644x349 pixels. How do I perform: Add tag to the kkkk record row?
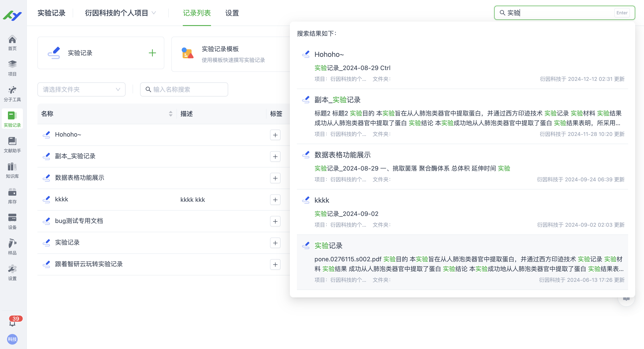coord(275,200)
